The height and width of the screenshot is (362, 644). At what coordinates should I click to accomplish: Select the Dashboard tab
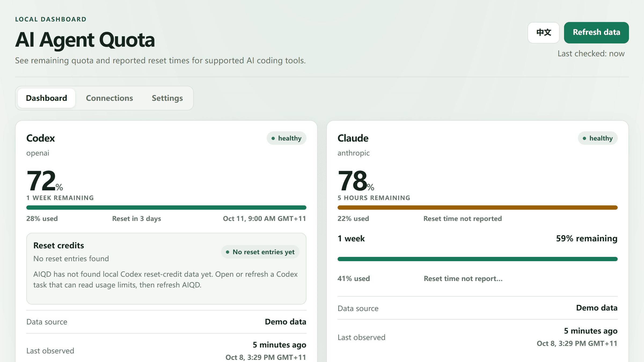(x=46, y=98)
